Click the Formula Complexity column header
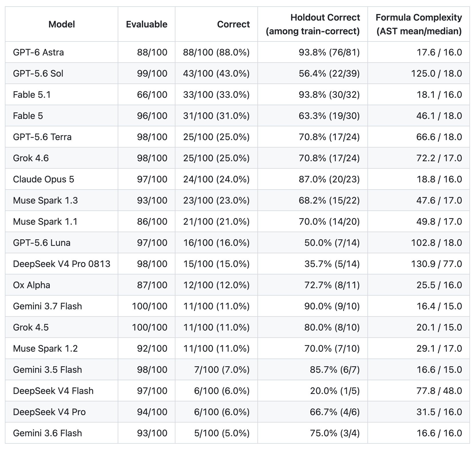Screen dimensions: 476x450 click(x=419, y=24)
